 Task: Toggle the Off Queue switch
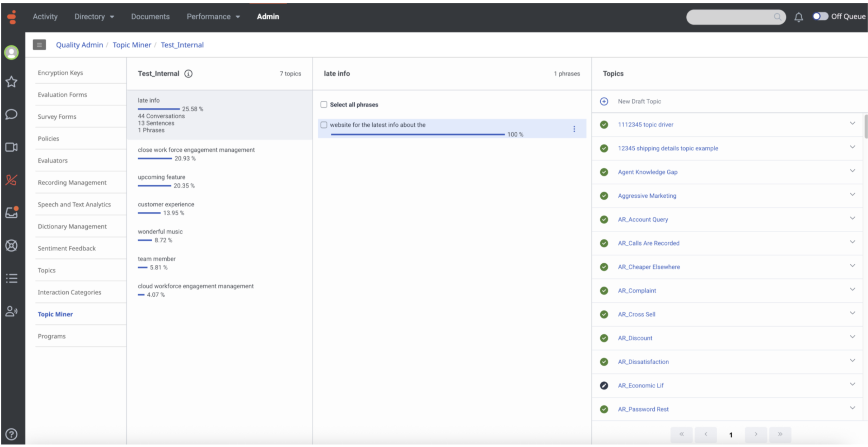point(820,16)
